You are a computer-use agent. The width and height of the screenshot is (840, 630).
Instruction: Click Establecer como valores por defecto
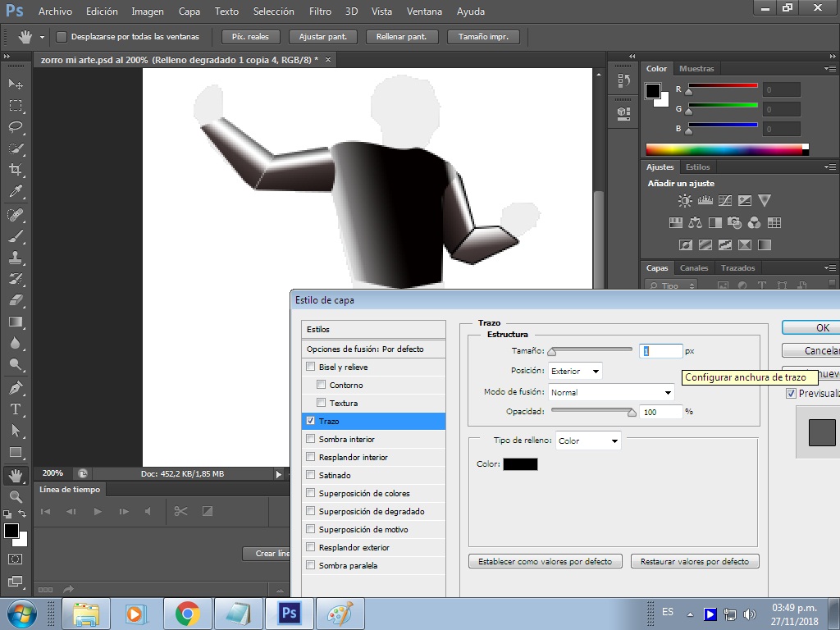(x=545, y=561)
